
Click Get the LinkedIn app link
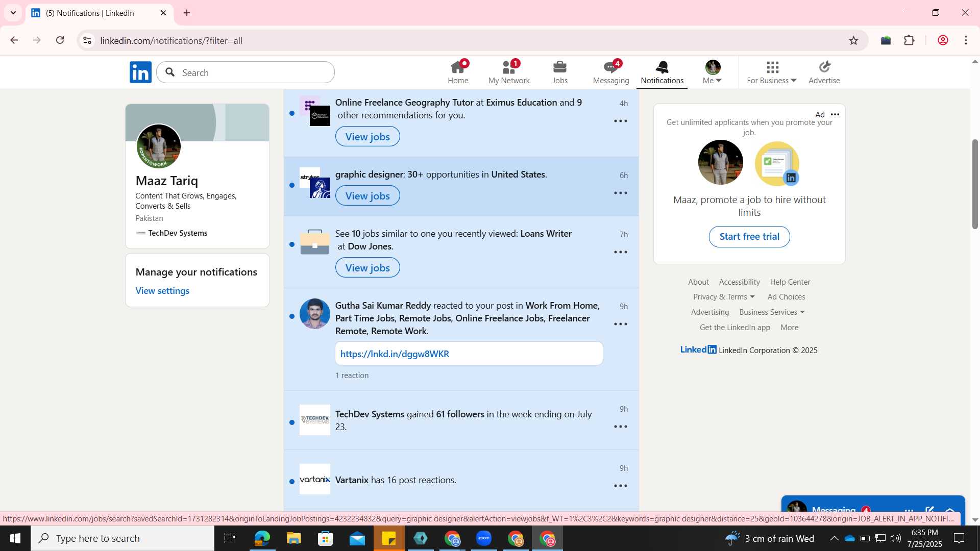(x=735, y=328)
